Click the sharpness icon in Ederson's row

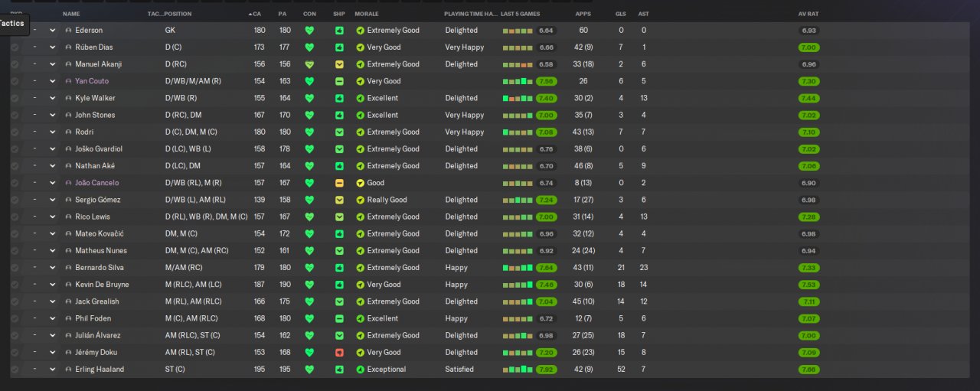click(339, 31)
